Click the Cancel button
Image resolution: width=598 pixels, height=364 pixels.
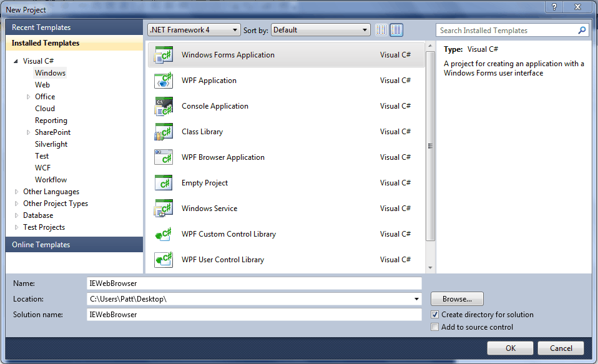pyautogui.click(x=561, y=348)
